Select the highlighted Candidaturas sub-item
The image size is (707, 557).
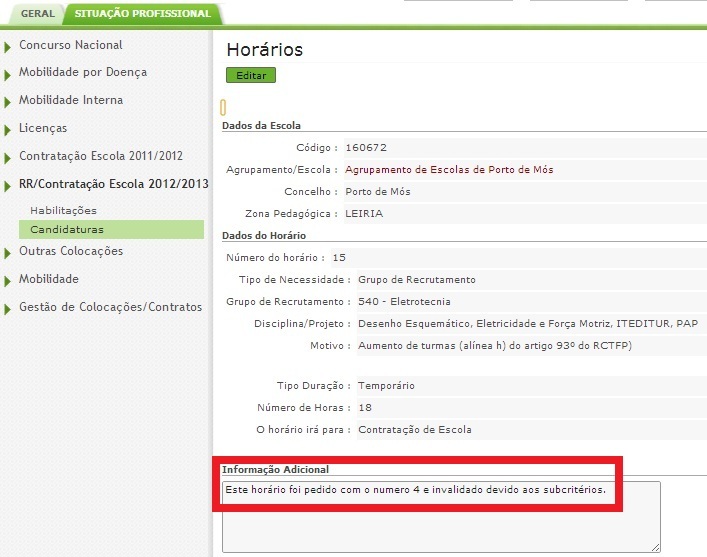pyautogui.click(x=67, y=230)
